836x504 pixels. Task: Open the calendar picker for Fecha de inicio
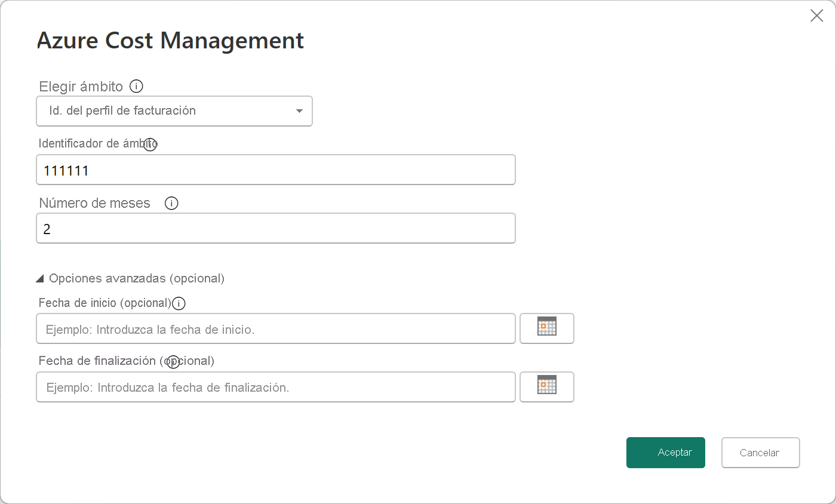[x=547, y=328]
